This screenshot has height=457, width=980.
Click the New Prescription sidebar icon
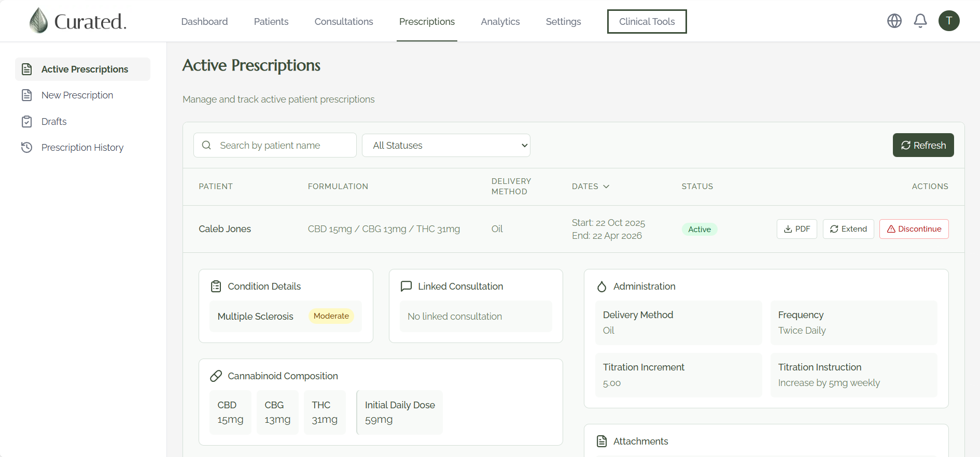tap(27, 95)
